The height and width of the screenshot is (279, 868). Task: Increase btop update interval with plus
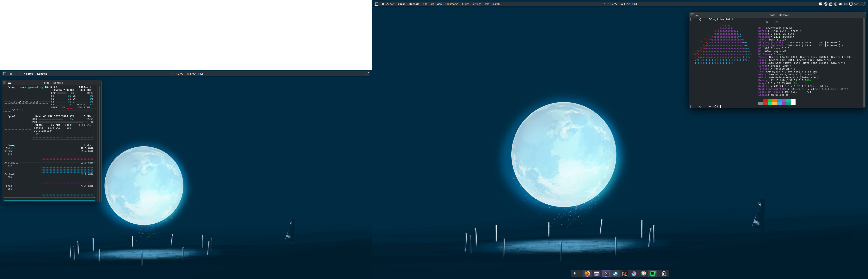pos(90,87)
